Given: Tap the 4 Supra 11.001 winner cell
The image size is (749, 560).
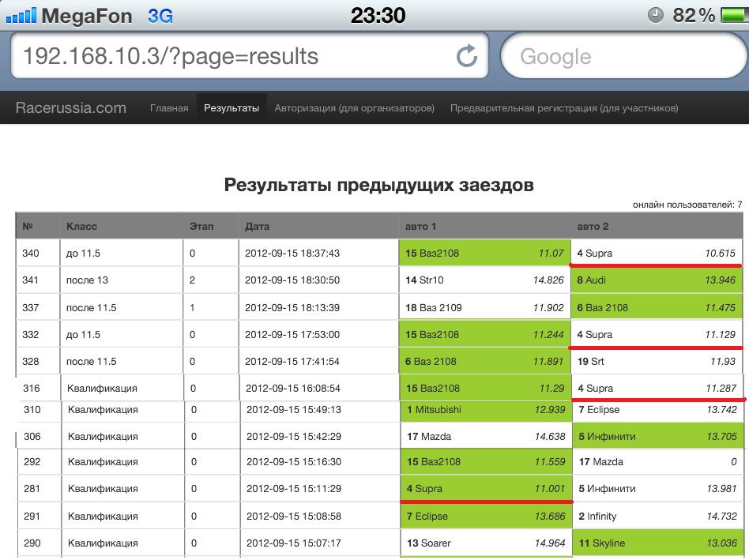Looking at the screenshot, I should tap(484, 489).
